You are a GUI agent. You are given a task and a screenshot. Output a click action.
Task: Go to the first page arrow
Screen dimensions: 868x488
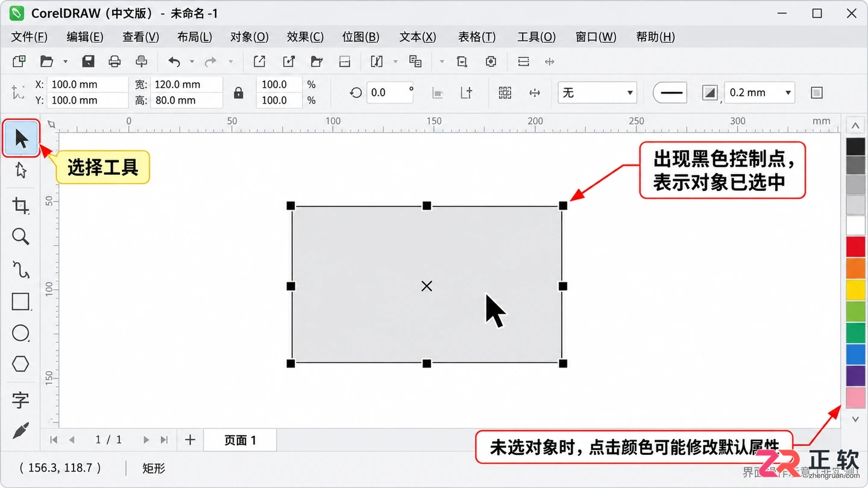click(x=54, y=440)
